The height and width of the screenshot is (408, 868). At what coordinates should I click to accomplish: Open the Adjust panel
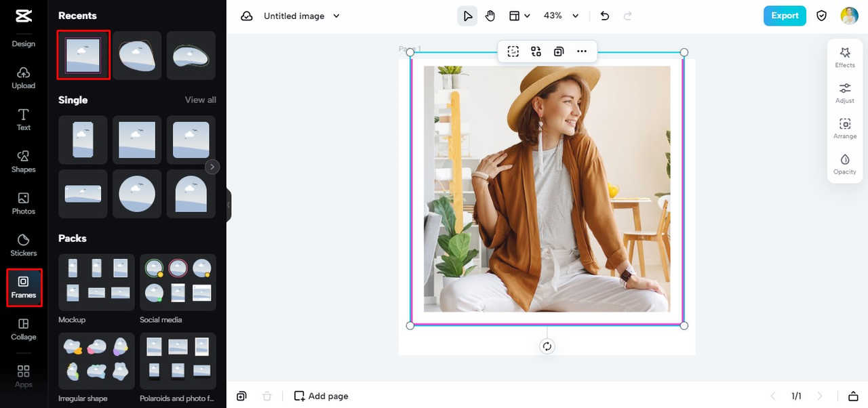(845, 93)
